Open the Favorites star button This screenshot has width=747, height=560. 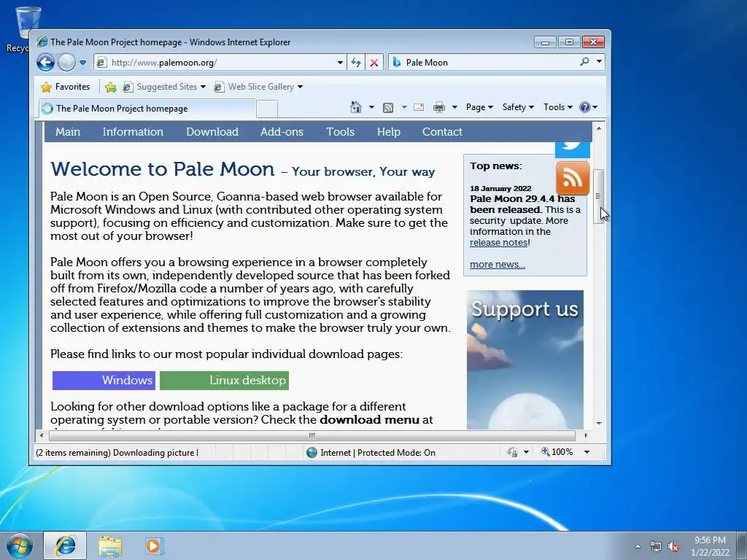click(66, 87)
